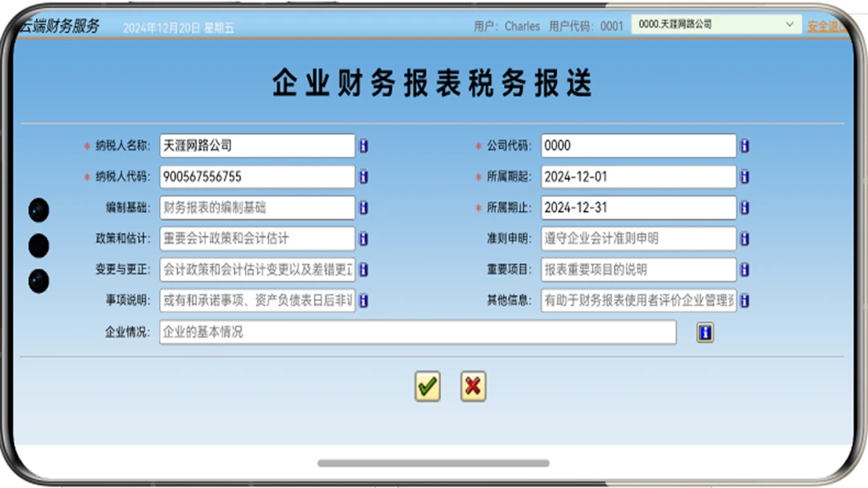Image resolution: width=868 pixels, height=488 pixels.
Task: Open info icon beside 变更与更正 field
Action: [x=364, y=270]
